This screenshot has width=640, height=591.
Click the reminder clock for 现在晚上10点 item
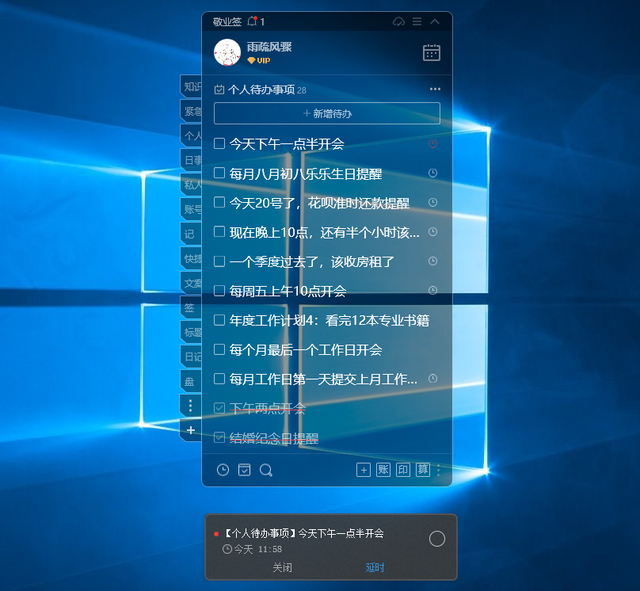(433, 232)
